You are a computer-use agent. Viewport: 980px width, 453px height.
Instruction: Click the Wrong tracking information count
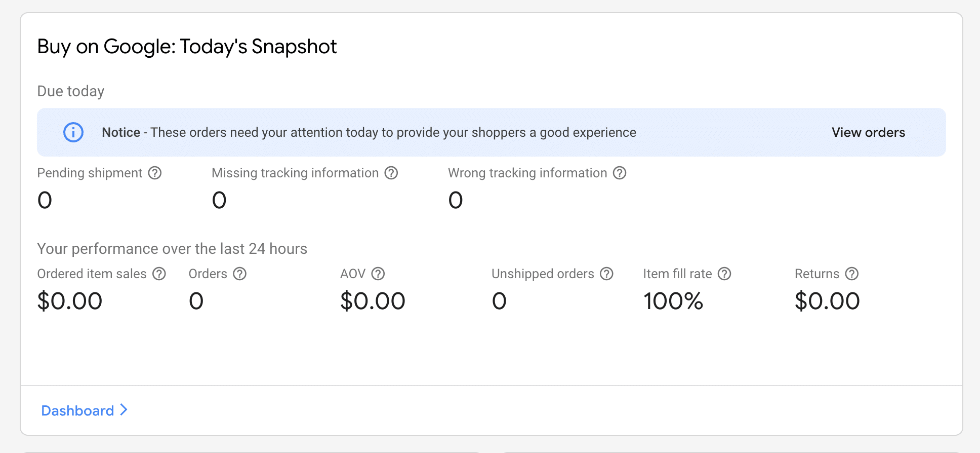(456, 200)
